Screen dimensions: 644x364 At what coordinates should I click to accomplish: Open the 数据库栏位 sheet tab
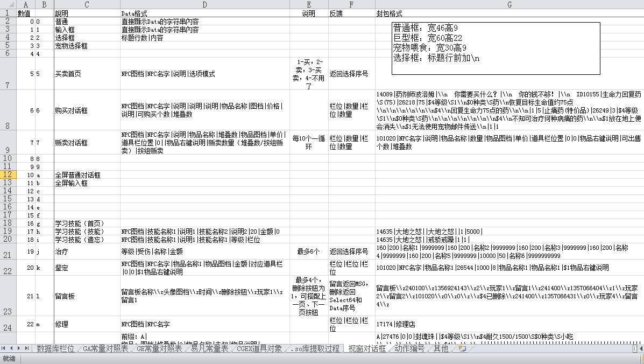click(x=55, y=348)
